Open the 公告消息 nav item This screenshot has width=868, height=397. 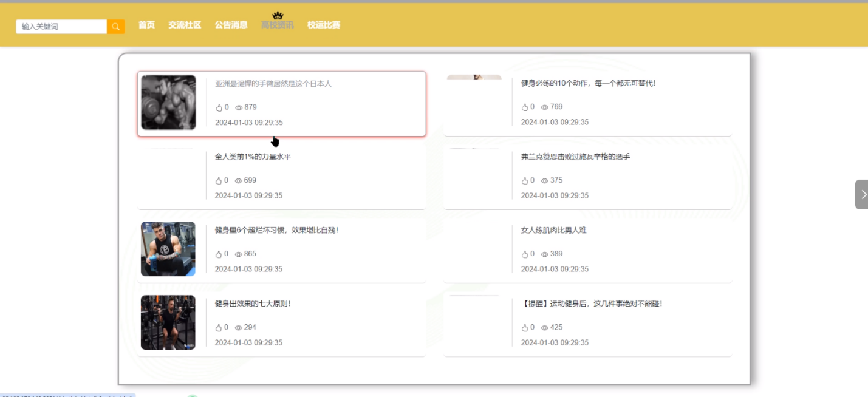pyautogui.click(x=231, y=25)
